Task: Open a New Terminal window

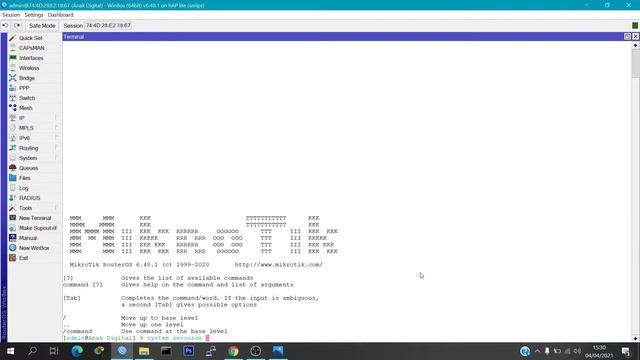Action: [x=35, y=218]
